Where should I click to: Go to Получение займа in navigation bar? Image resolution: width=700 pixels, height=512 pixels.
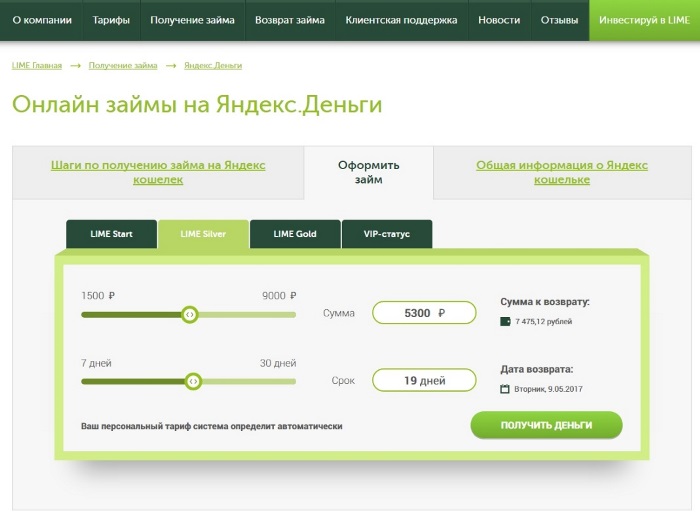pos(192,20)
